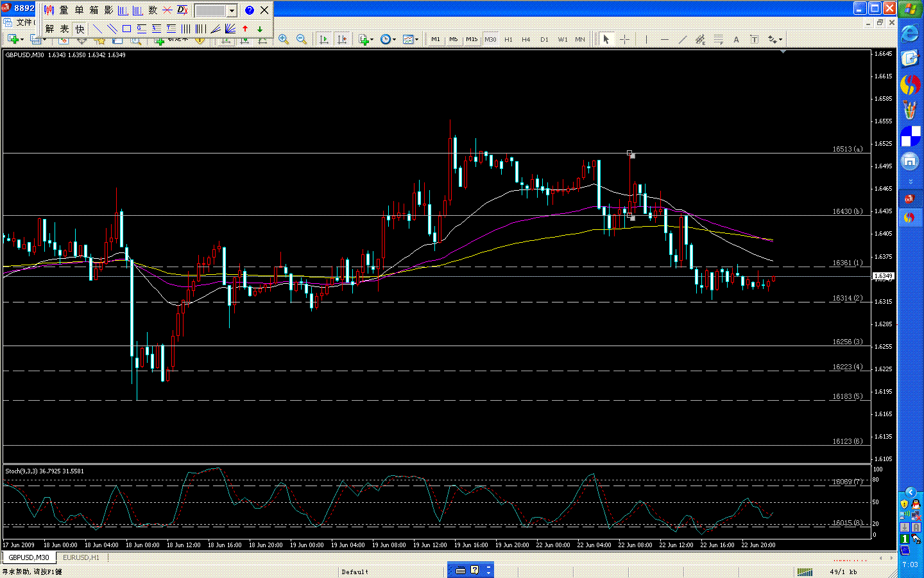Select the crosshair tool

[x=624, y=40]
